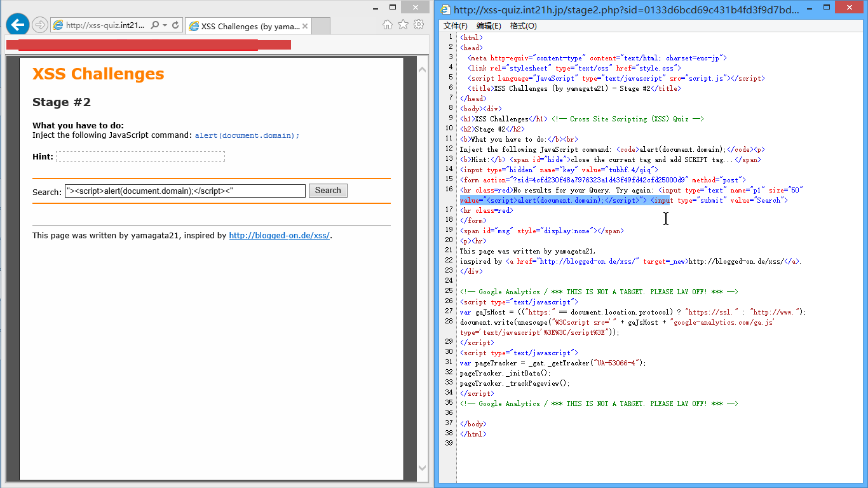This screenshot has height=488, width=868.
Task: Open the 格式(O) menu in source viewer
Action: (x=523, y=26)
